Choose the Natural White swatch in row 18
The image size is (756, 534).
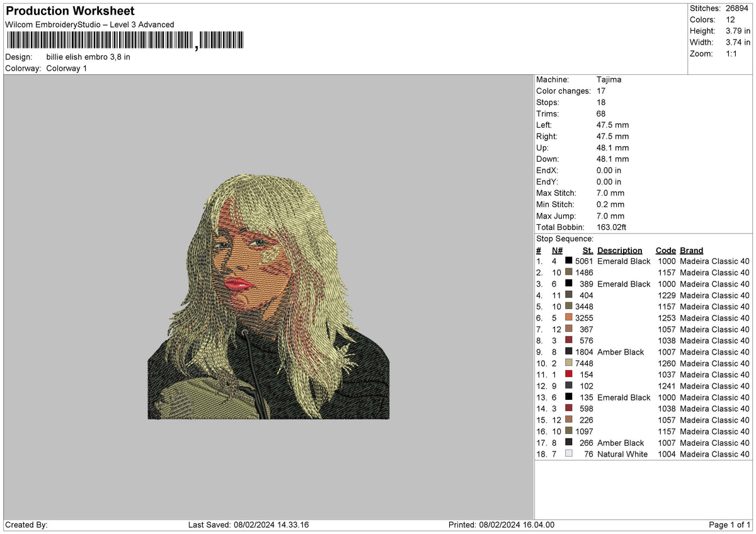569,453
